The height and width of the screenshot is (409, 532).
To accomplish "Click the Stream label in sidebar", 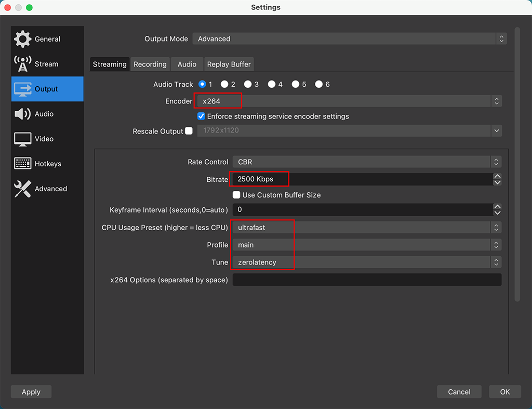I will pyautogui.click(x=46, y=64).
